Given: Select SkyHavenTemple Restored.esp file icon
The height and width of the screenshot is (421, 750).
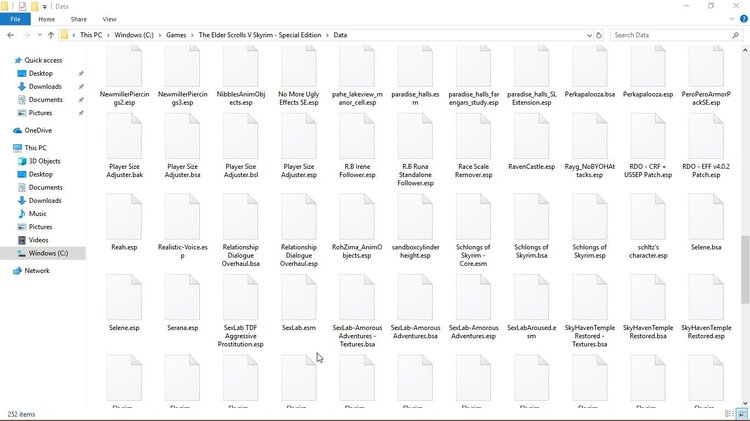Looking at the screenshot, I should pos(706,298).
